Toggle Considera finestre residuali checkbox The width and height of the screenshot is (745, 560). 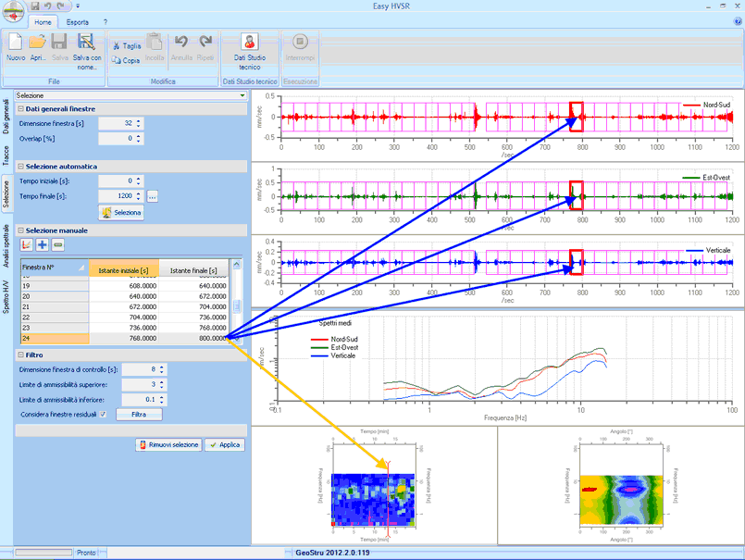pyautogui.click(x=103, y=415)
